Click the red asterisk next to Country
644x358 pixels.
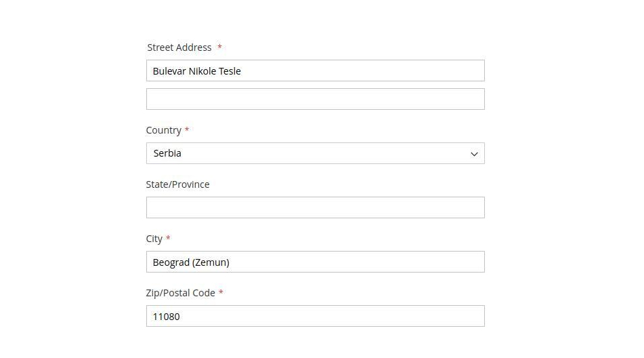(x=187, y=130)
